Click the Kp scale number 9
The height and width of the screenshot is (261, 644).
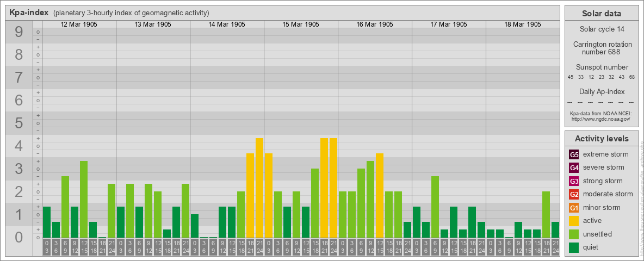(x=18, y=32)
